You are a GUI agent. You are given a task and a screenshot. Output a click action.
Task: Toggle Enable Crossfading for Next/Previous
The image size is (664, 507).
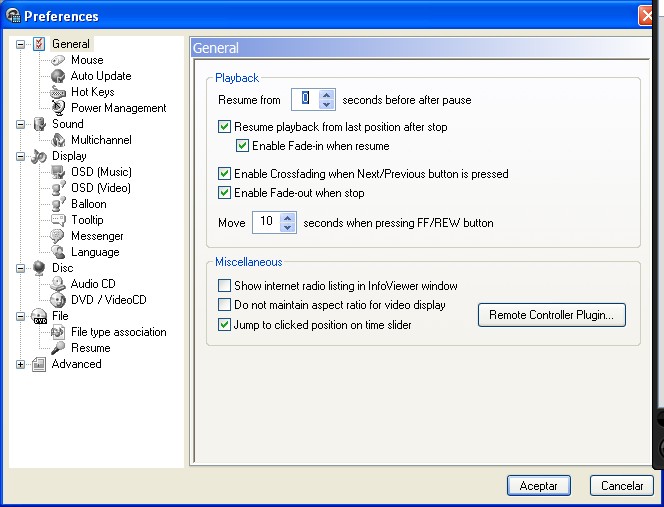(x=224, y=174)
